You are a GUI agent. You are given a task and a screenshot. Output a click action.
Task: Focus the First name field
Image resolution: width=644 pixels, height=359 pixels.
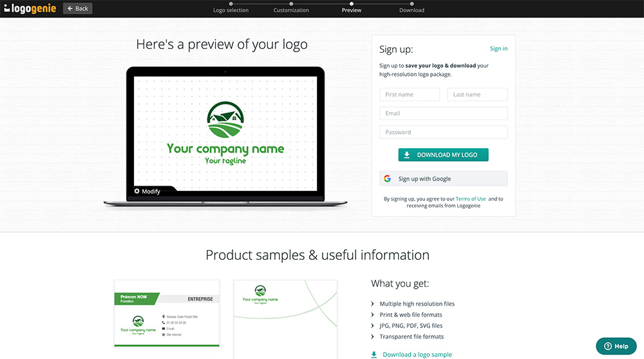point(410,95)
